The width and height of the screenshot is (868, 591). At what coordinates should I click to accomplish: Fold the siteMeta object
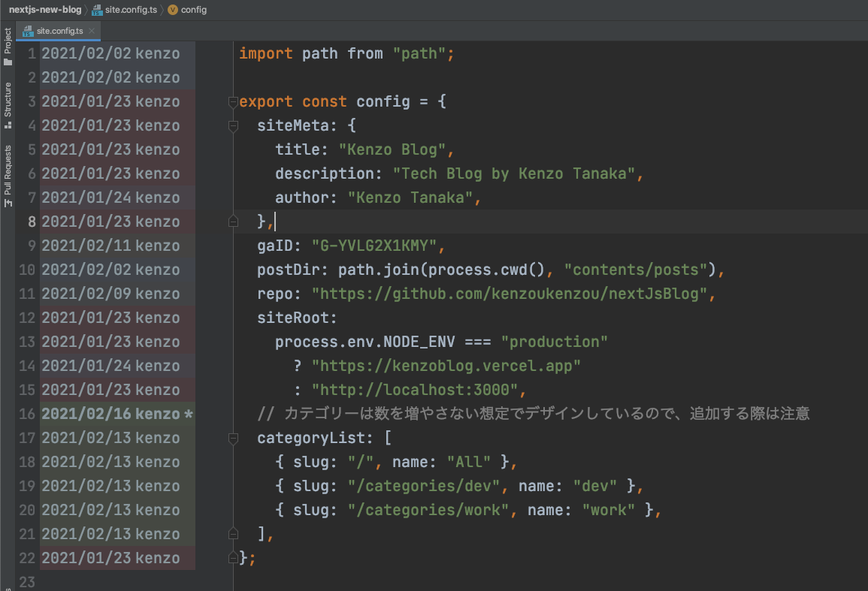click(233, 126)
